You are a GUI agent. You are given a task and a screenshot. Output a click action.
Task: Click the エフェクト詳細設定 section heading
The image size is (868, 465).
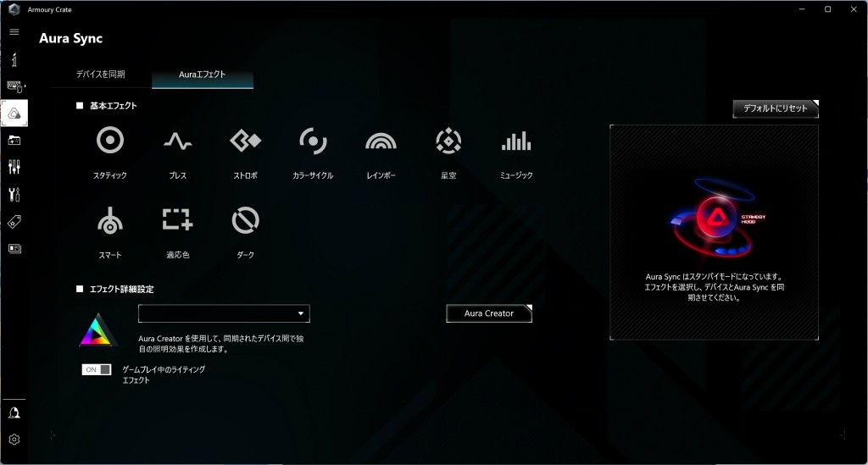click(122, 289)
